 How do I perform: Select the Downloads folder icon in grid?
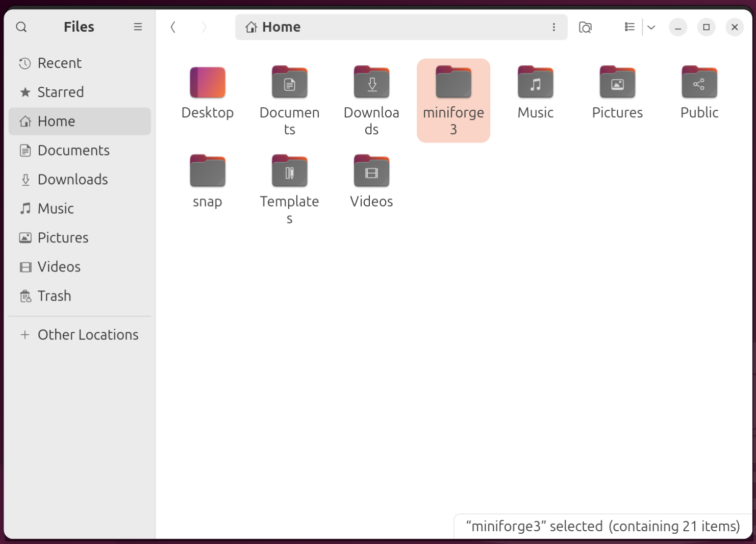point(372,82)
